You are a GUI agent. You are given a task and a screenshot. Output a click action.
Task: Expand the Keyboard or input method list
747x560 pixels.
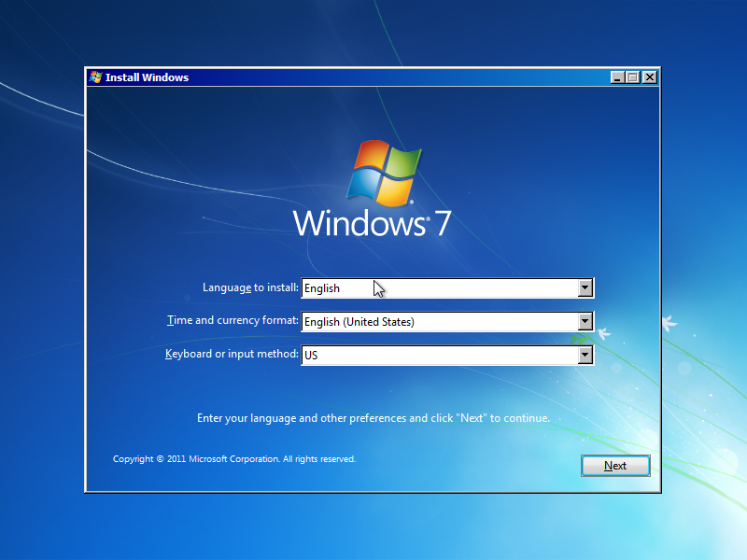pos(585,355)
